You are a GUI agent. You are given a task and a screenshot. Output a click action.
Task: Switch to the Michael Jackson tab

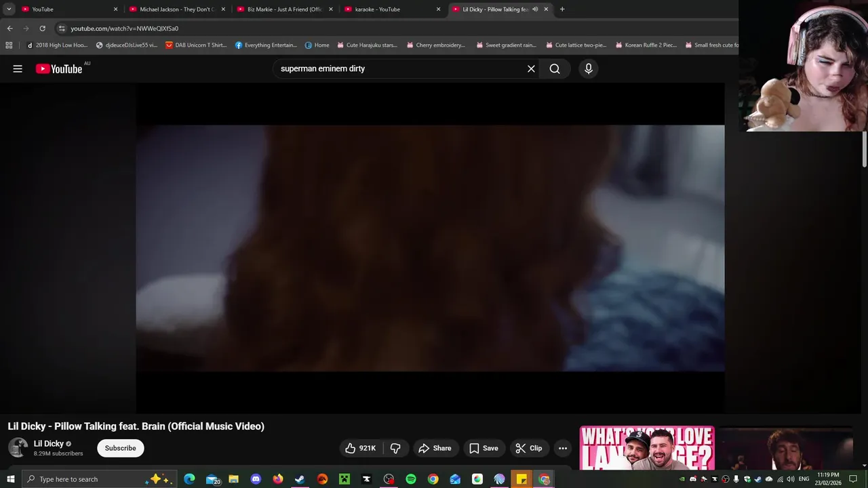[x=176, y=9]
